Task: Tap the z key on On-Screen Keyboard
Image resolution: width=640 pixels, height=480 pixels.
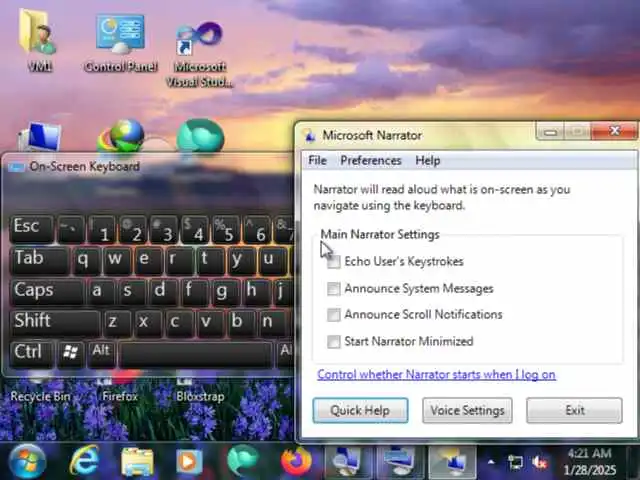Action: (116, 322)
